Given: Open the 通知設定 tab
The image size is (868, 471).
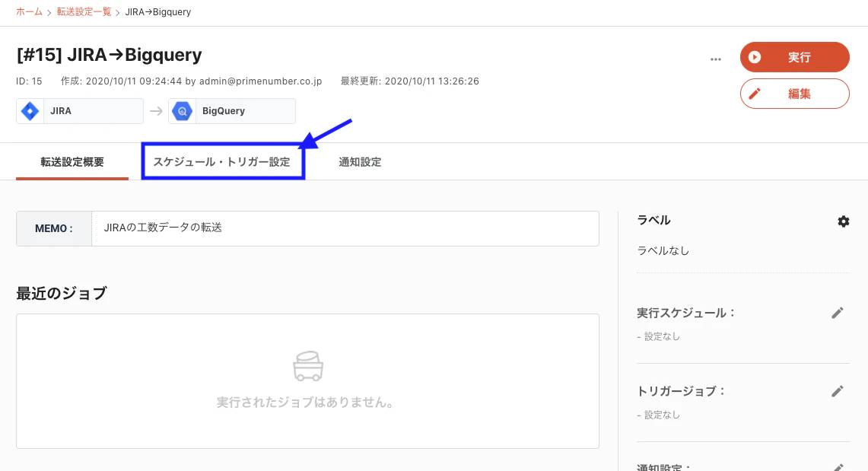Looking at the screenshot, I should [x=360, y=162].
